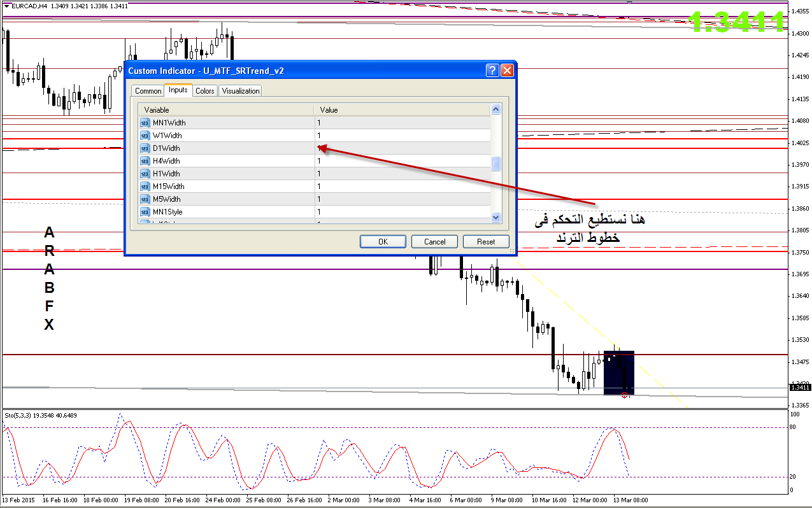The width and height of the screenshot is (812, 508).
Task: Select the H1Width variable name
Action: click(167, 173)
